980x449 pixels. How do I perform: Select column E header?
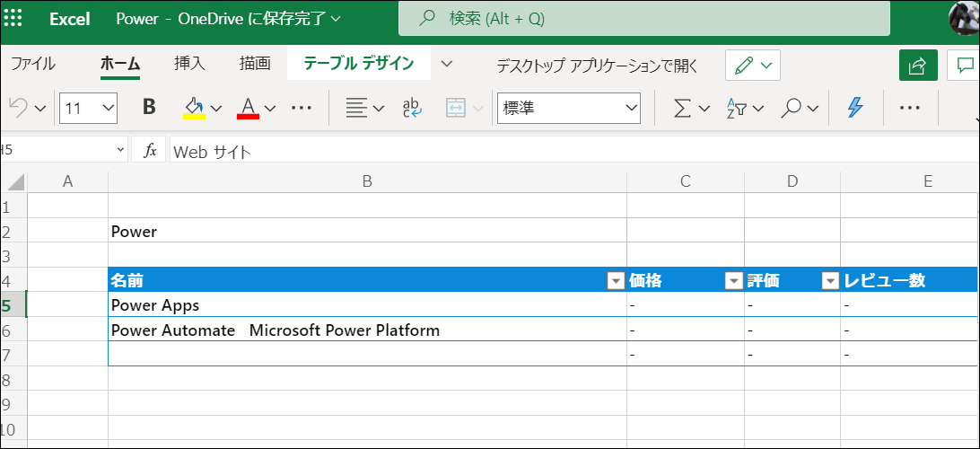pos(910,181)
